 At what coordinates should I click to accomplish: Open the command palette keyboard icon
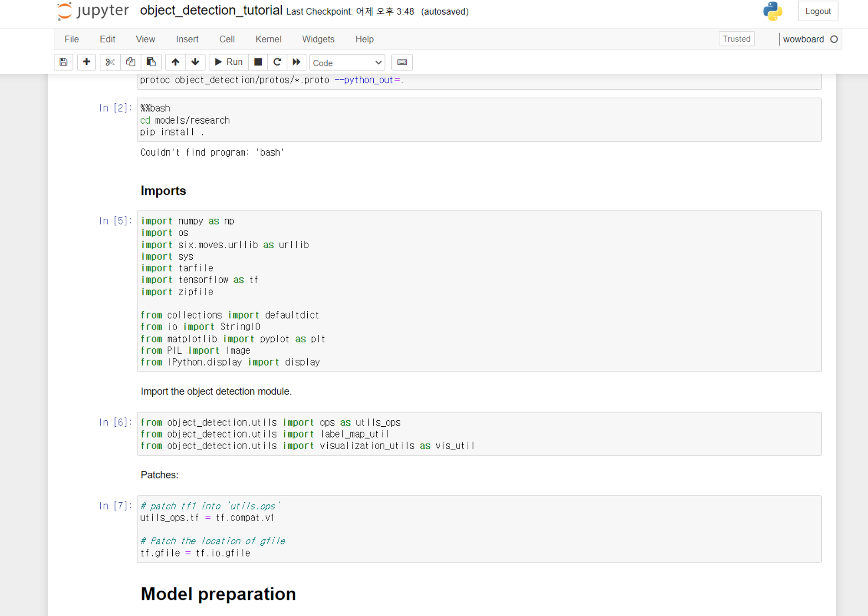402,62
